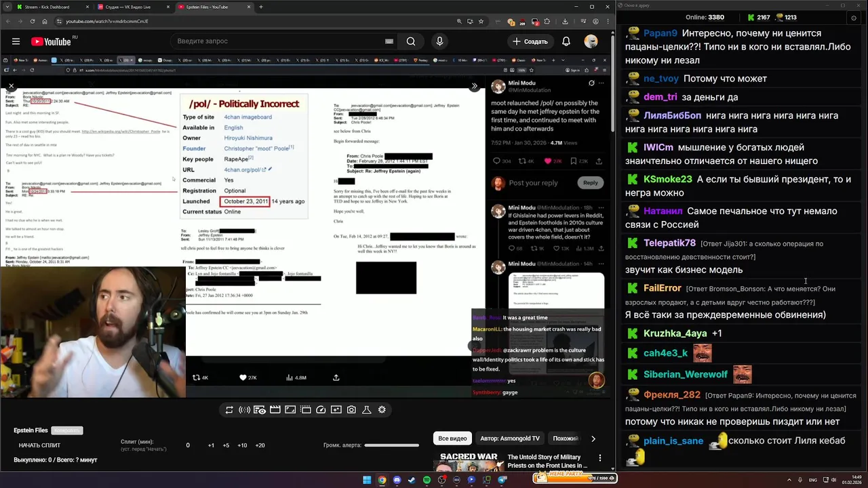Open options for Untold Story of Military video
The width and height of the screenshot is (868, 488).
pos(600,458)
